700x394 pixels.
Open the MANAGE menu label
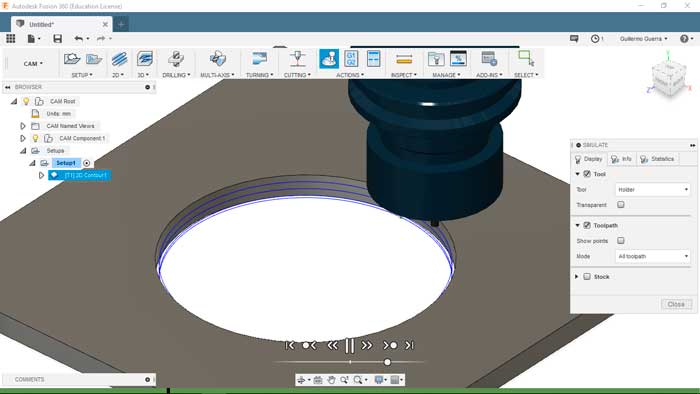(446, 75)
